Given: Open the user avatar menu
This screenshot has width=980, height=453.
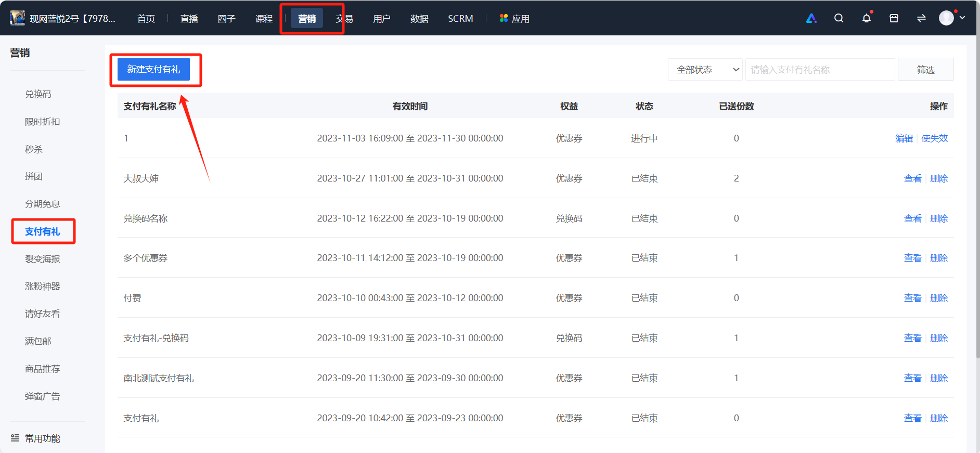Looking at the screenshot, I should [946, 18].
